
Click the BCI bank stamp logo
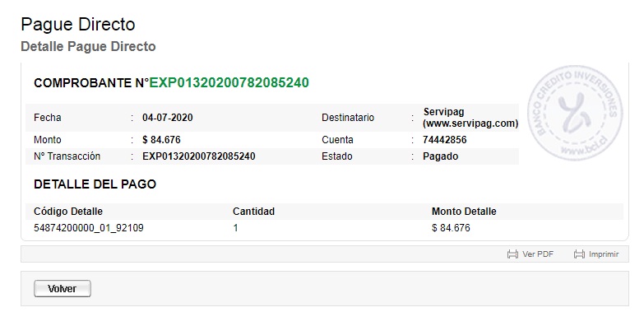(575, 113)
